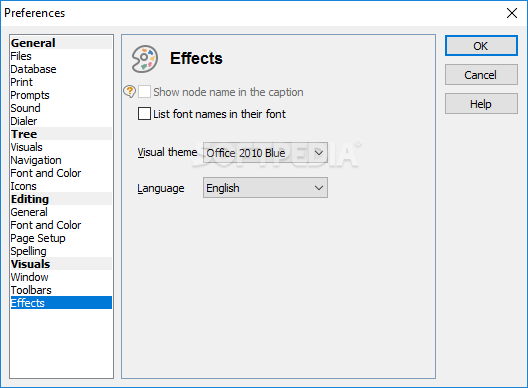Click the Language label
This screenshot has height=388, width=528.
[161, 188]
